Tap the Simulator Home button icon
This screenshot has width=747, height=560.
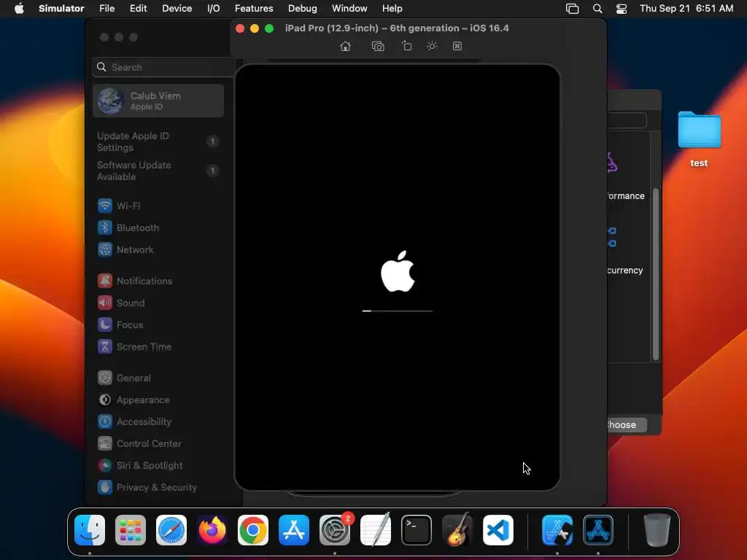345,46
